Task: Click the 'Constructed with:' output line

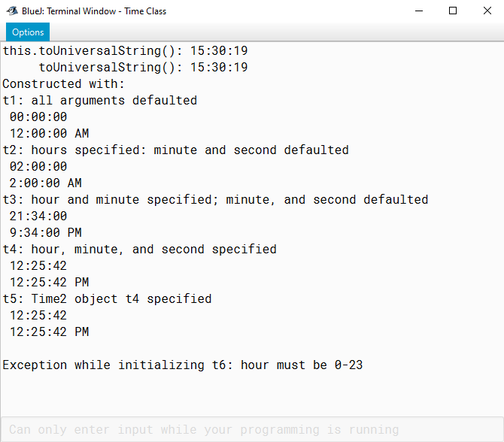Action: pos(63,84)
